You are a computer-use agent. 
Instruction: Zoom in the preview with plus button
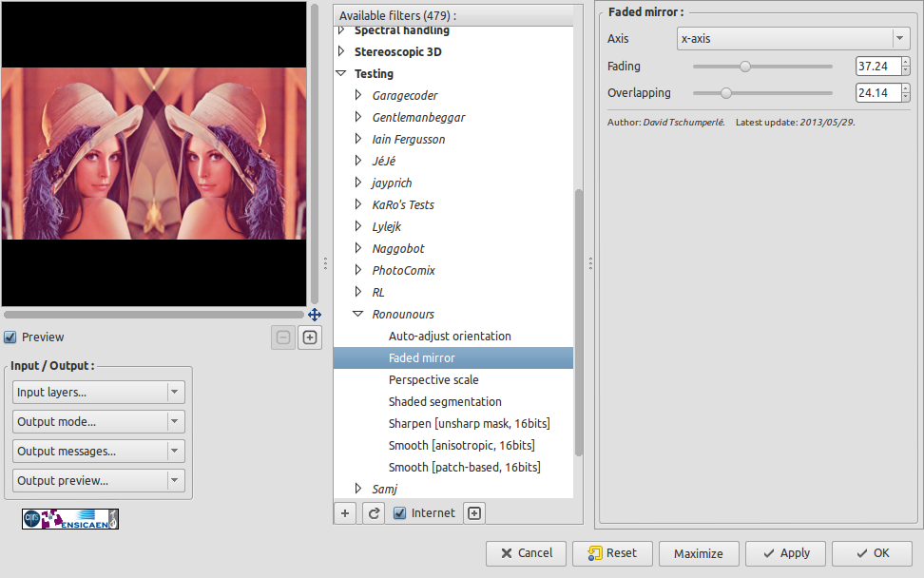tap(310, 337)
